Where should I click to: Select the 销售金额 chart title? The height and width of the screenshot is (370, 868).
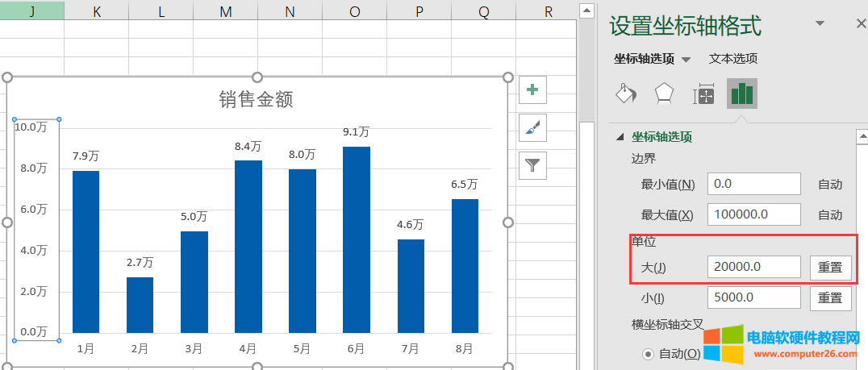[256, 99]
